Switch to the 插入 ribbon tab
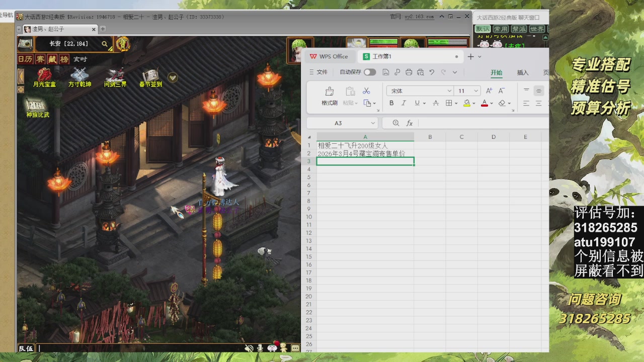This screenshot has height=362, width=644. 523,72
